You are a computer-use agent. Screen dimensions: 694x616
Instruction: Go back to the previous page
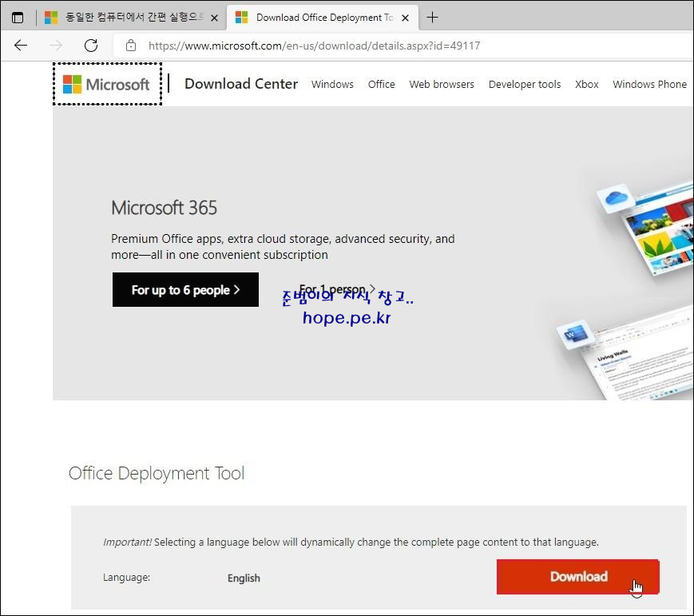point(21,46)
